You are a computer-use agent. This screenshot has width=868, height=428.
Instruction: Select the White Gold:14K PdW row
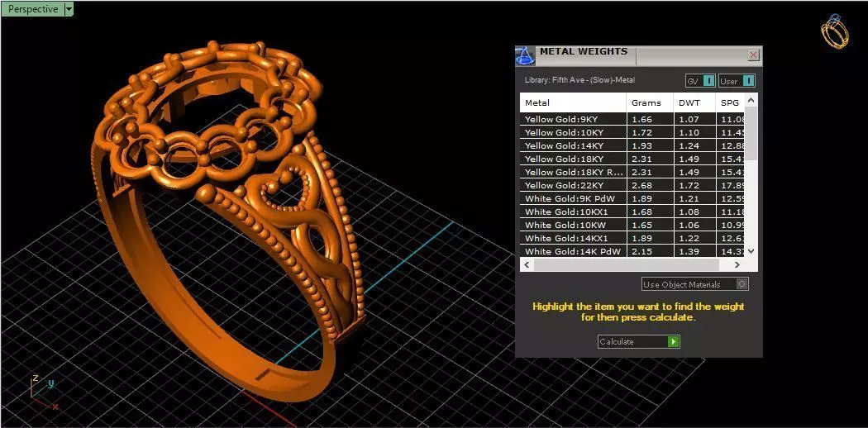632,252
